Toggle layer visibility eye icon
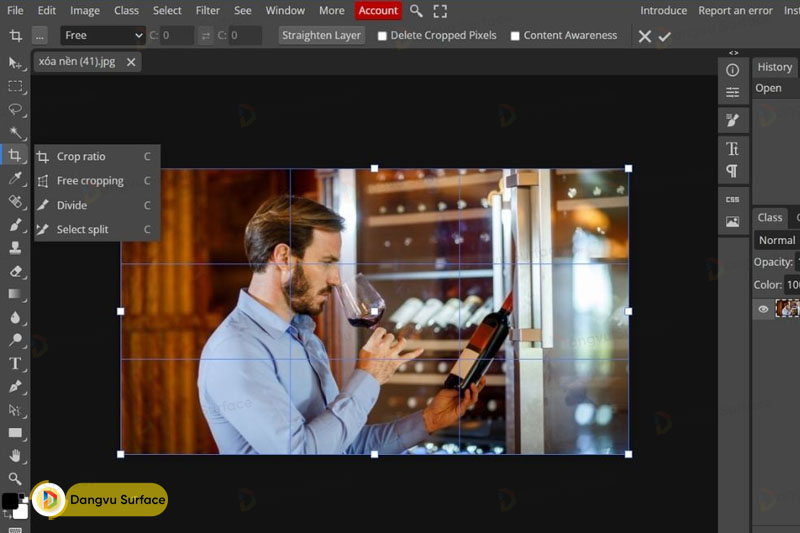 coord(763,309)
